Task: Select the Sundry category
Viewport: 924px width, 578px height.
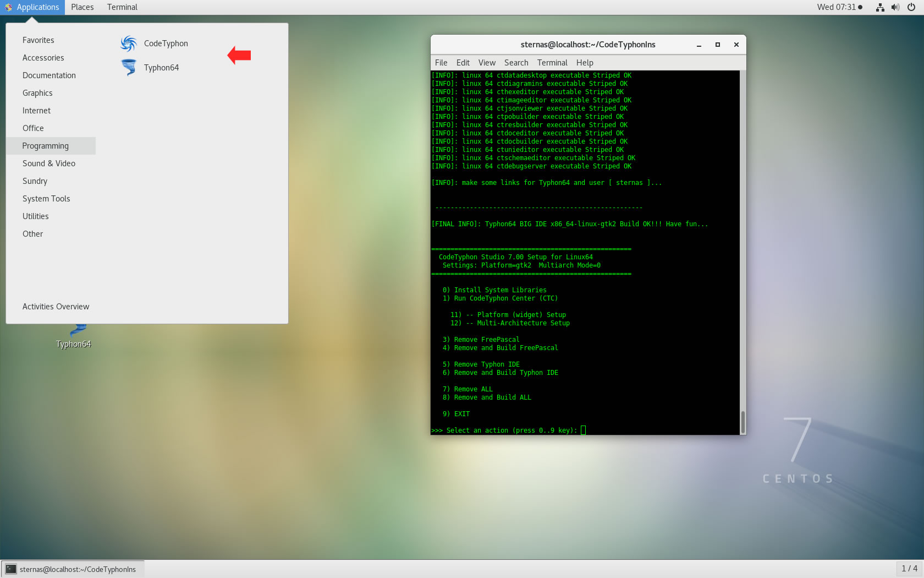Action: [51, 181]
